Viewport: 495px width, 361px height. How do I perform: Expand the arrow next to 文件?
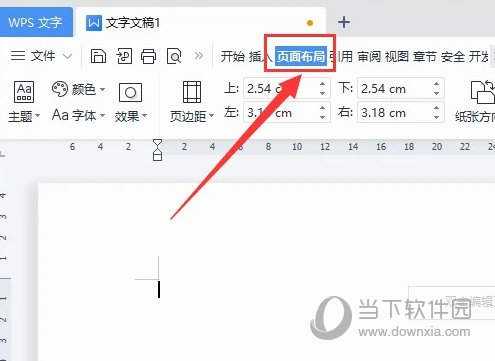click(x=67, y=56)
